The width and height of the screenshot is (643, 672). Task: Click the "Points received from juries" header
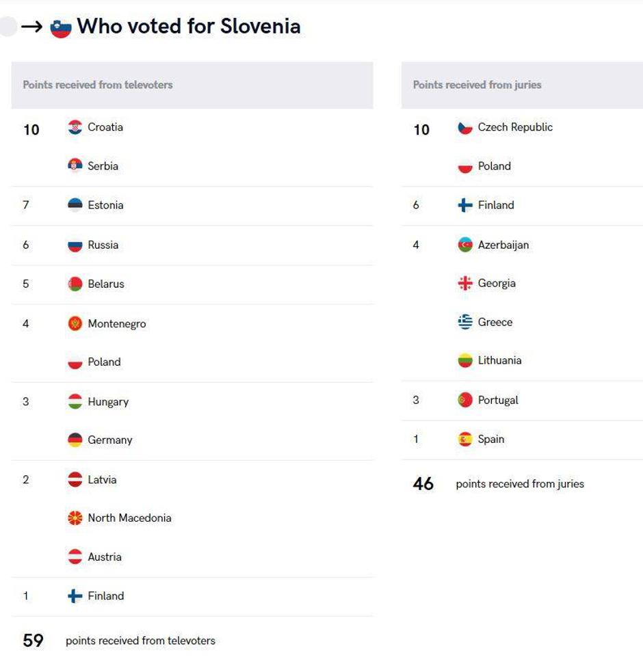click(x=477, y=85)
